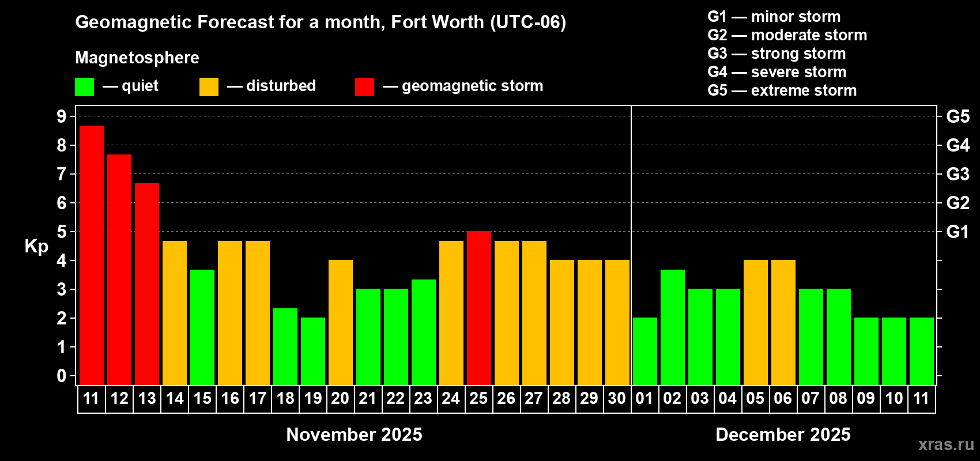The image size is (980, 461).
Task: Click the chart title Geomagnetic Forecast
Action: click(321, 22)
